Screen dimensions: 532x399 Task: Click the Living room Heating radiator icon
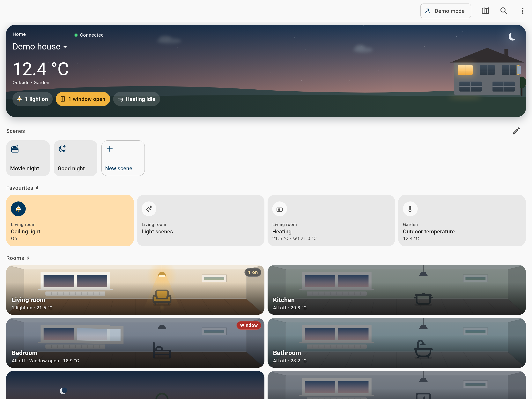coord(279,209)
